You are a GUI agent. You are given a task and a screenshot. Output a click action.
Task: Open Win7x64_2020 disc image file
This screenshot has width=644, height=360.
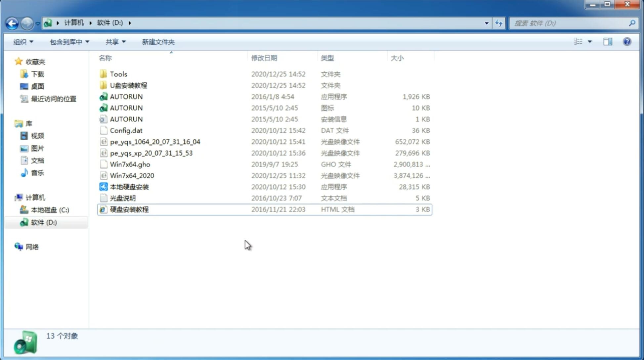(132, 175)
